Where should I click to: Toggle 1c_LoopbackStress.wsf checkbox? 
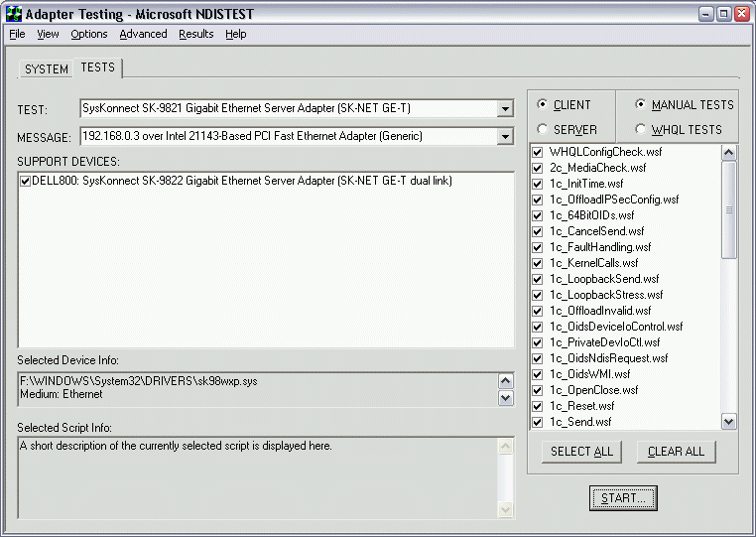(537, 295)
